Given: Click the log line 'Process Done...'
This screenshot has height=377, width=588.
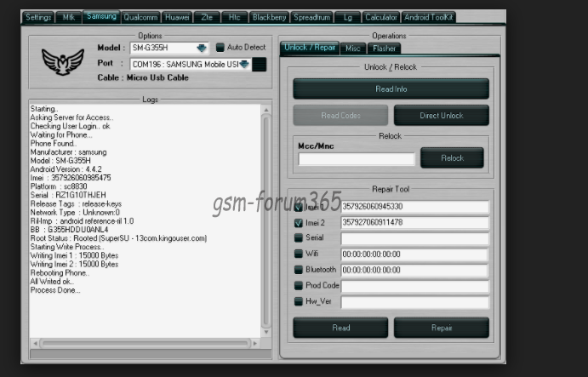Looking at the screenshot, I should click(55, 290).
